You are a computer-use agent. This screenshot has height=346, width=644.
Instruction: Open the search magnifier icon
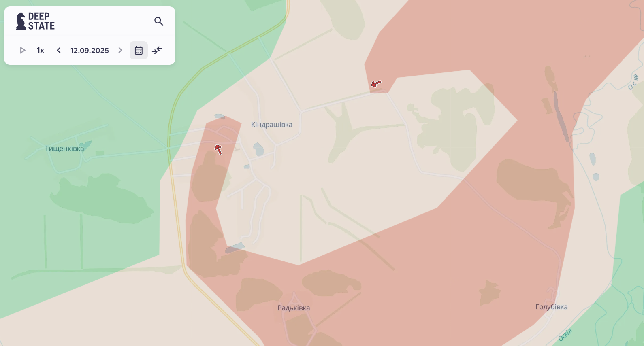(x=159, y=21)
